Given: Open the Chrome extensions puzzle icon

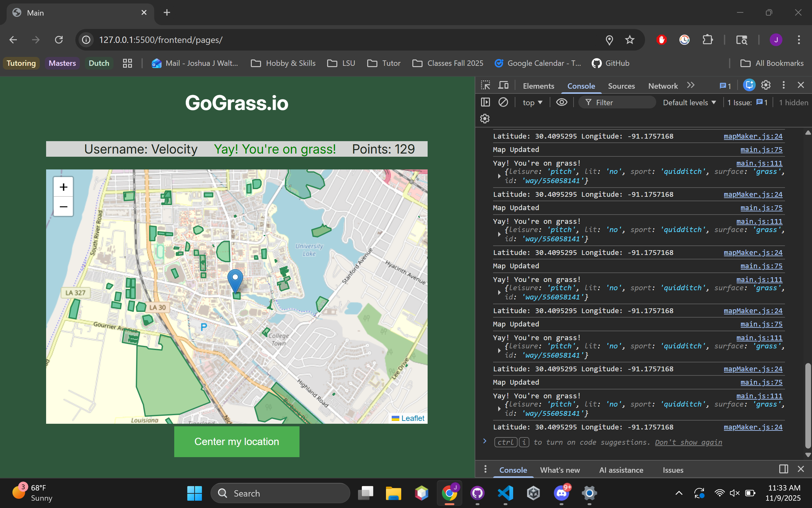Looking at the screenshot, I should coord(707,40).
